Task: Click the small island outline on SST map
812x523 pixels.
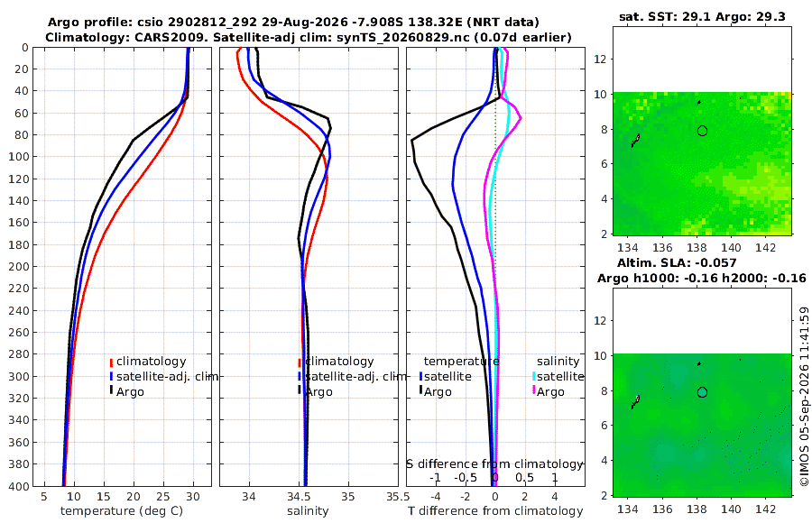Action: pos(635,141)
